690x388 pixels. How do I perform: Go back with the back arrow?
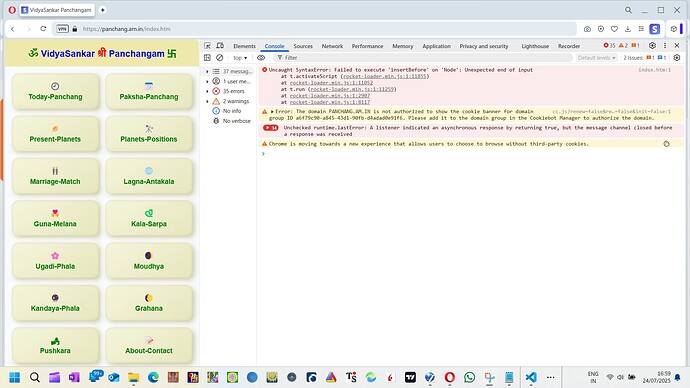pos(13,29)
